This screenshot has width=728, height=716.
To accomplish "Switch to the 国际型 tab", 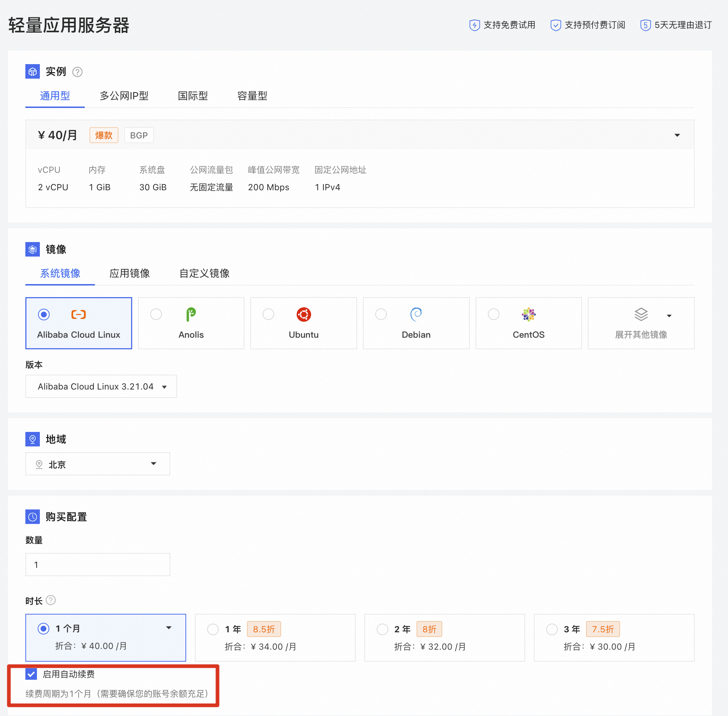I will 193,96.
